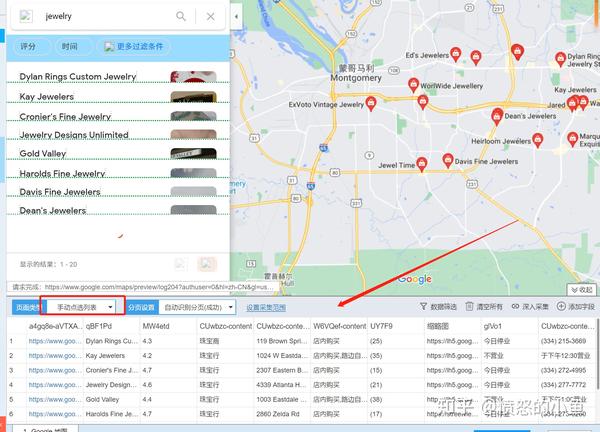The width and height of the screenshot is (600, 432).
Task: Click 页面类型 page type label
Action: pyautogui.click(x=27, y=307)
